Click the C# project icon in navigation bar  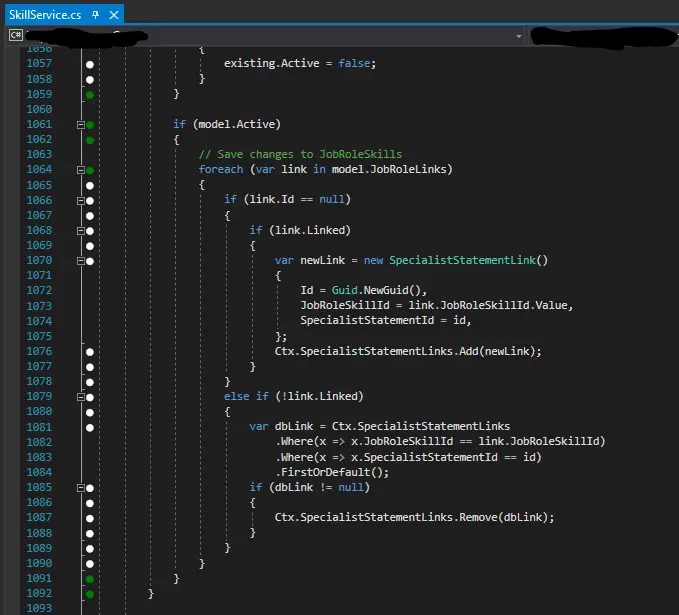click(x=16, y=35)
